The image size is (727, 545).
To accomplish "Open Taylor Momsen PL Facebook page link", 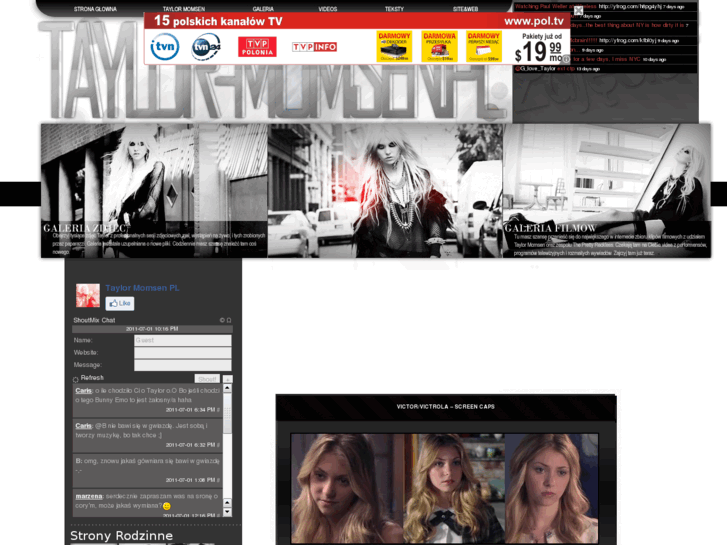I will pos(142,288).
